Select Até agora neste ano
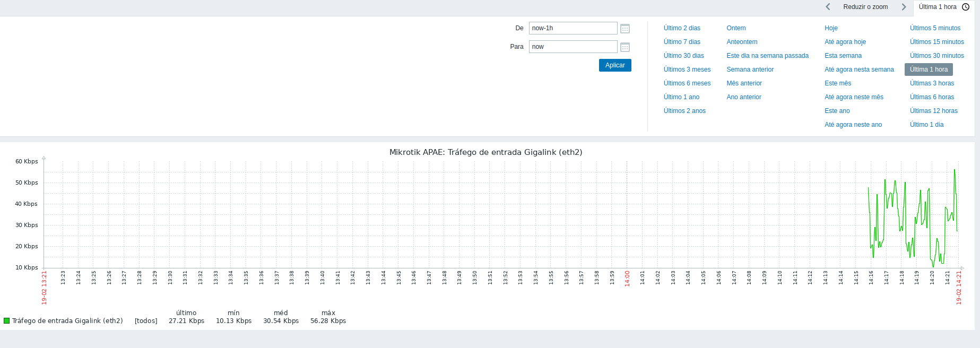 point(853,125)
